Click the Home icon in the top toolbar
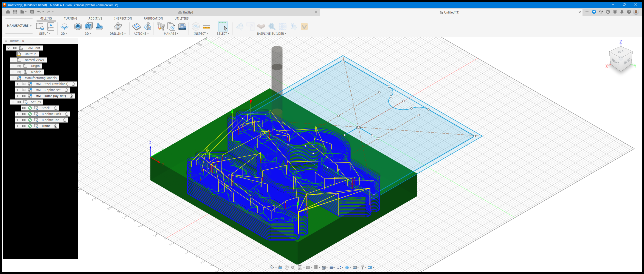 coord(8,12)
